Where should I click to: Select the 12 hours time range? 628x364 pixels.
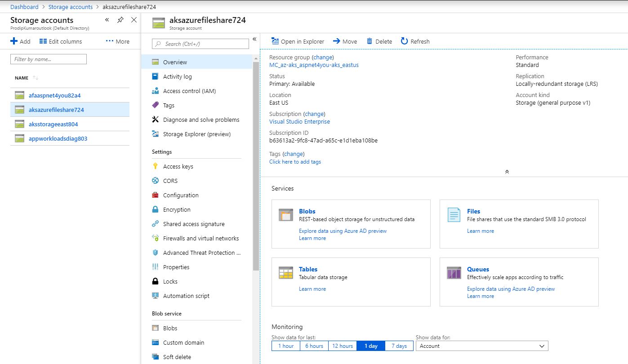click(x=343, y=346)
